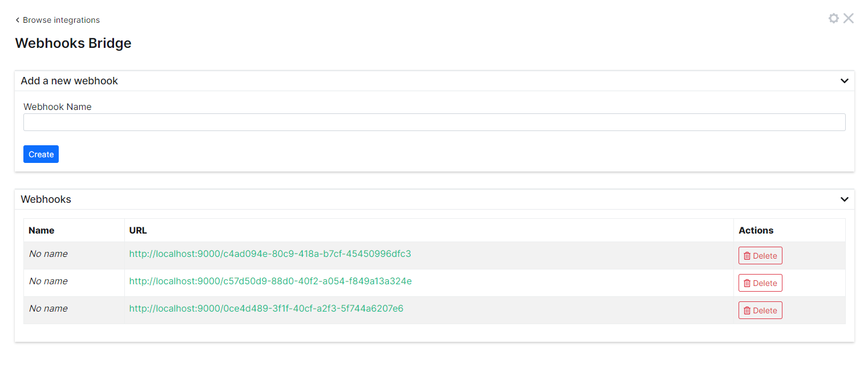Collapse the Webhooks list section chevron
This screenshot has height=368, width=868.
(x=844, y=199)
